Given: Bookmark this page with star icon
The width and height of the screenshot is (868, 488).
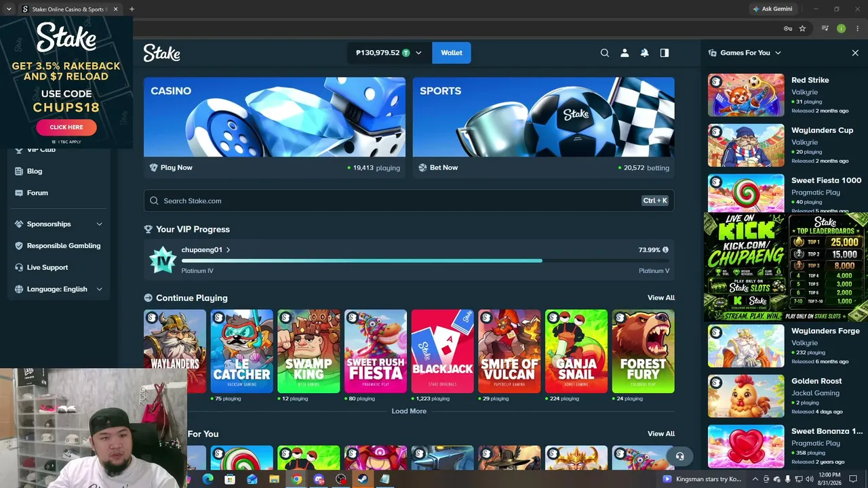Looking at the screenshot, I should click(x=802, y=28).
